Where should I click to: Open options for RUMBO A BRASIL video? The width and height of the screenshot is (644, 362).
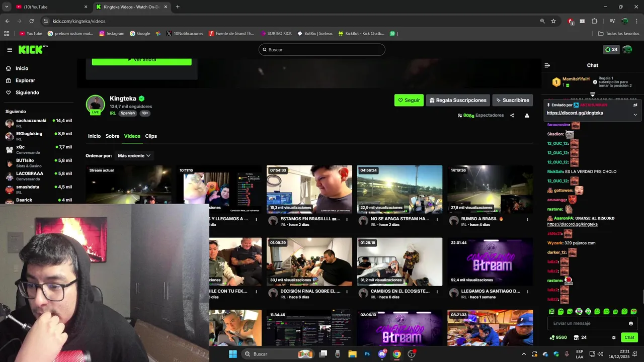pyautogui.click(x=528, y=219)
